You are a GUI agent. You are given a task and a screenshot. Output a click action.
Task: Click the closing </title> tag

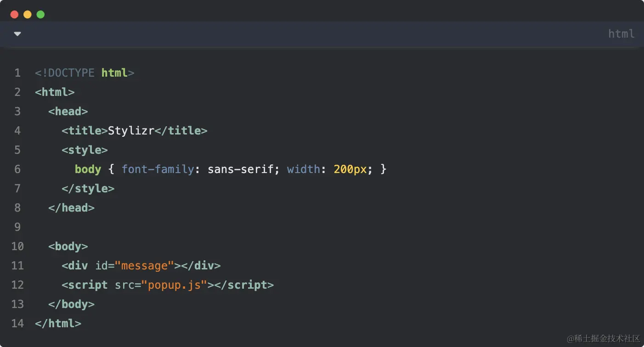click(181, 131)
